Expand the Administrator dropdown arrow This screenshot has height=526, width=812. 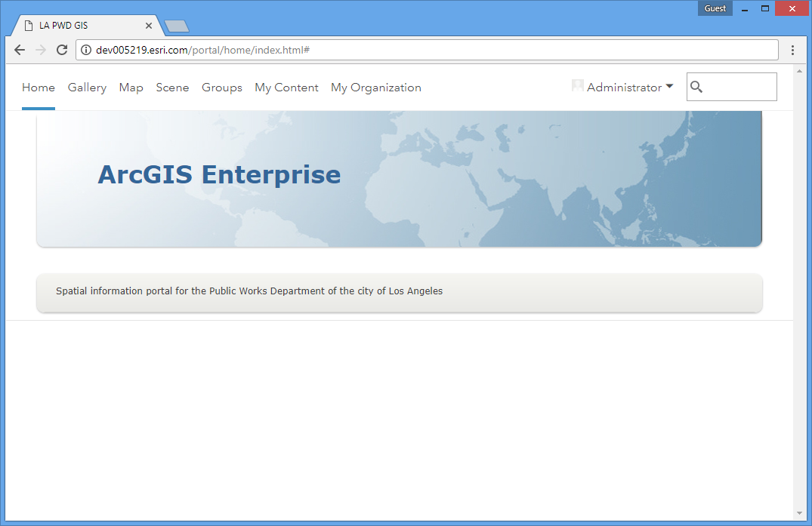point(669,87)
